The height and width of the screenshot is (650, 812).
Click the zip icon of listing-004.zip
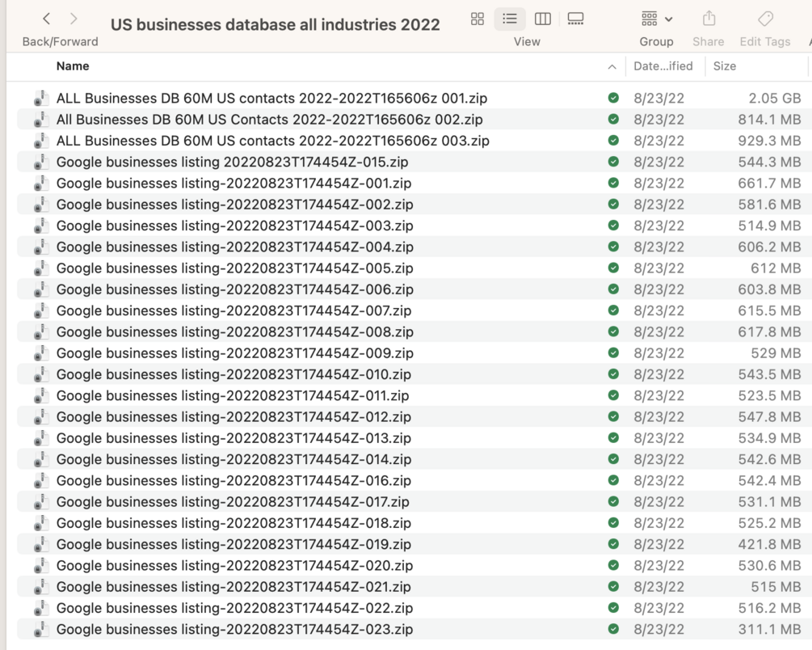point(41,247)
